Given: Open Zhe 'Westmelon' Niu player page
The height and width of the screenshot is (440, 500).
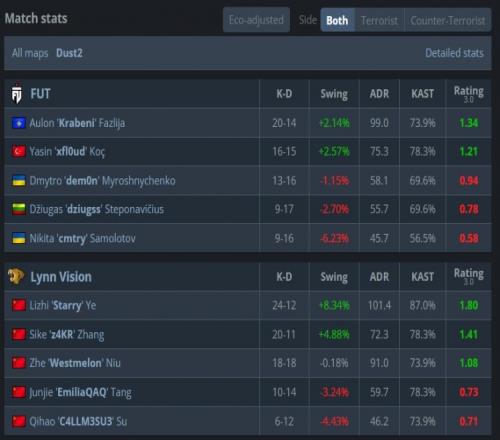Looking at the screenshot, I should 75,363.
